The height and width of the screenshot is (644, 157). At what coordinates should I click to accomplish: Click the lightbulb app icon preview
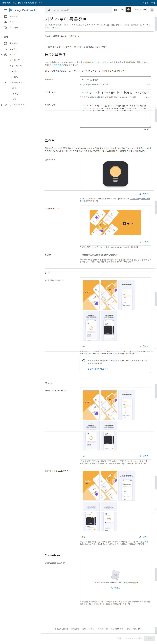pyautogui.click(x=115, y=174)
